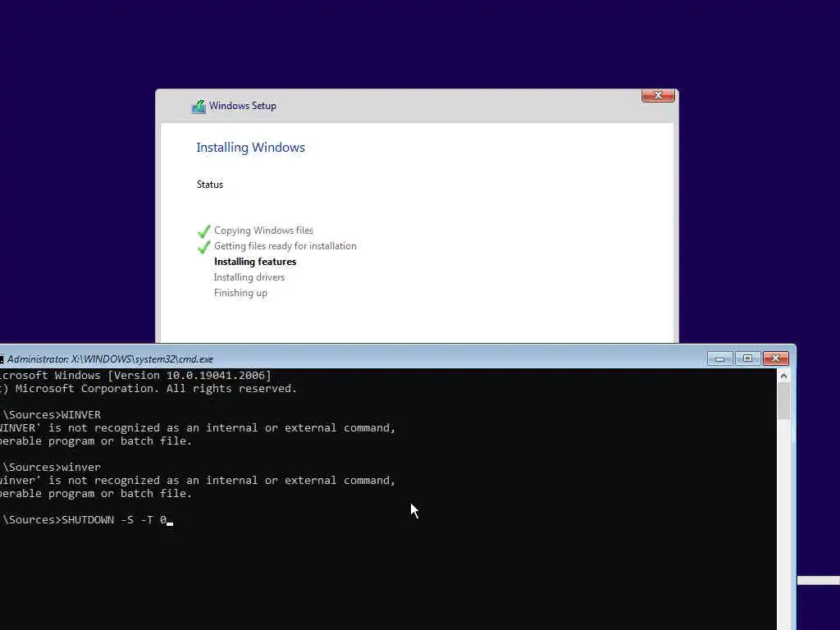Click the 'Status' label

point(209,185)
